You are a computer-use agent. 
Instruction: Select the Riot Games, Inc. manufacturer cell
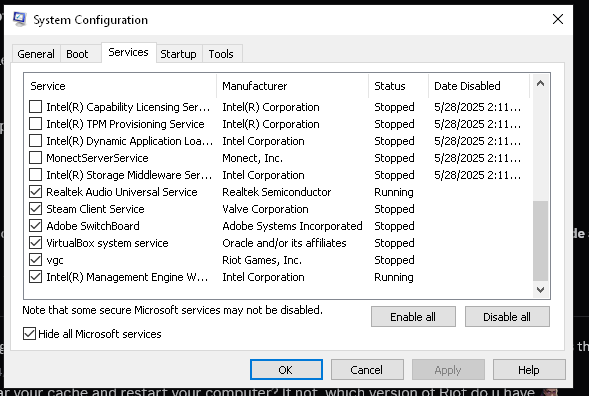click(x=262, y=260)
